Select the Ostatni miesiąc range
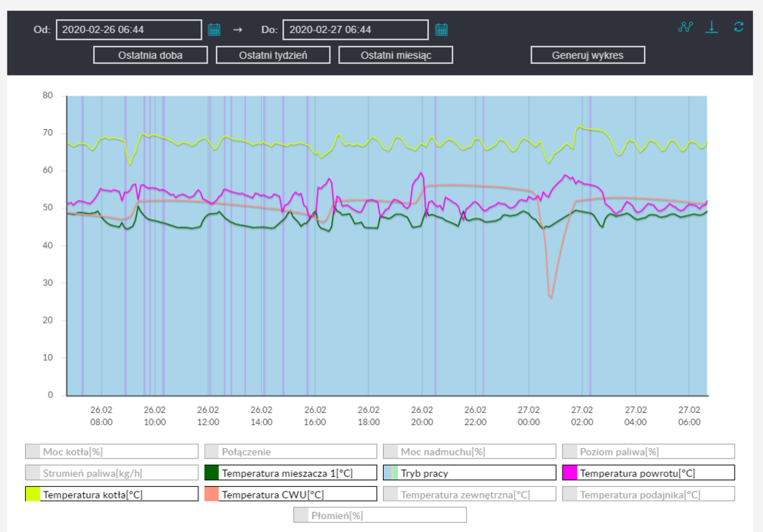This screenshot has height=532, width=763. pos(395,55)
